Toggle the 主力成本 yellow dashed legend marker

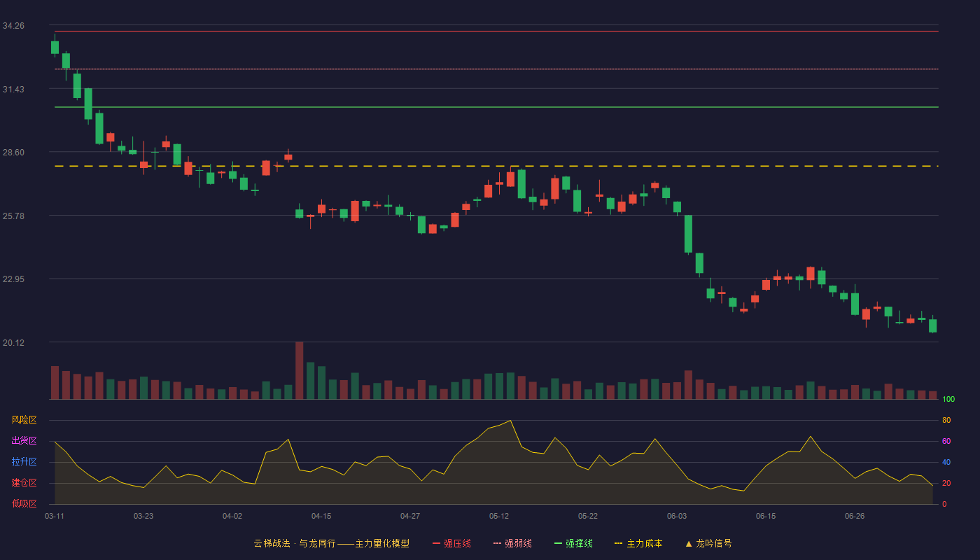[619, 543]
